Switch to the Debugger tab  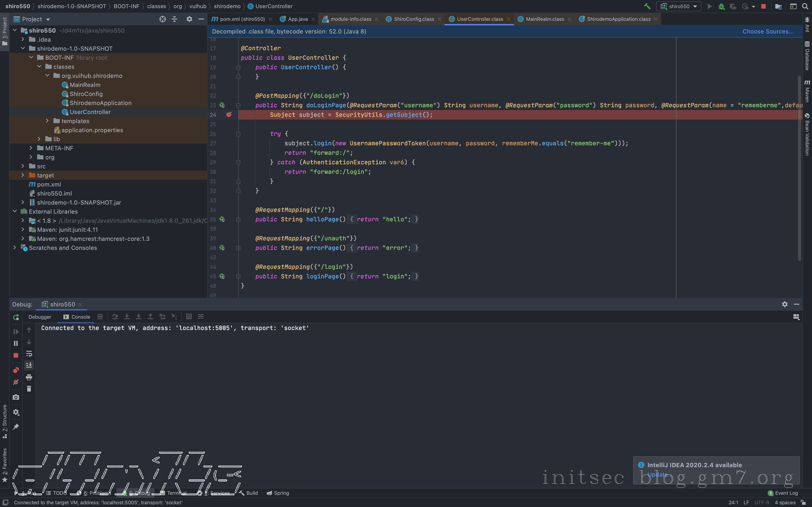click(40, 317)
